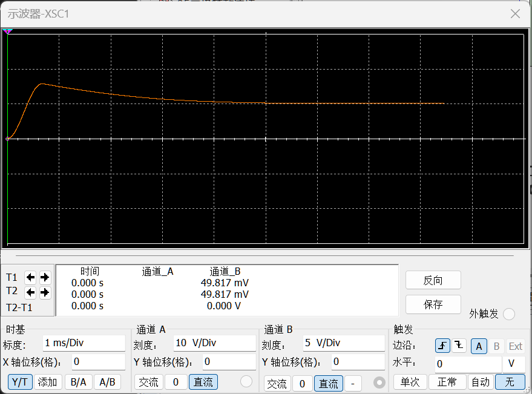Screen dimensions: 532x394
Task: Click the 保存 button
Action: (x=433, y=304)
